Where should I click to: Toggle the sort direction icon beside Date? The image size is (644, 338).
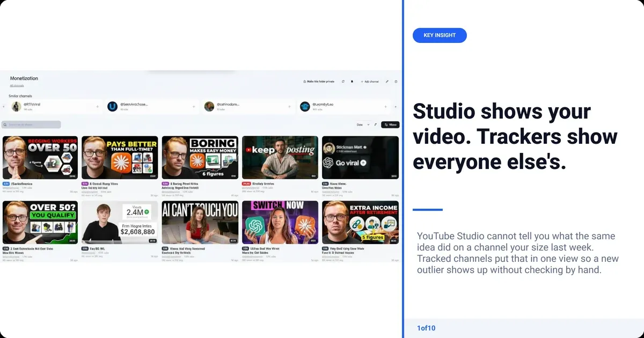(x=376, y=124)
